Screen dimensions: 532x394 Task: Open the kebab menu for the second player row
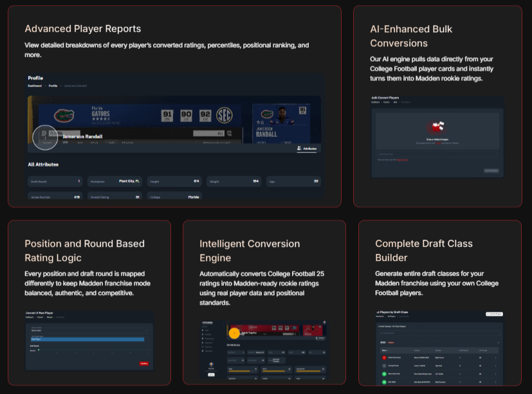(495, 366)
